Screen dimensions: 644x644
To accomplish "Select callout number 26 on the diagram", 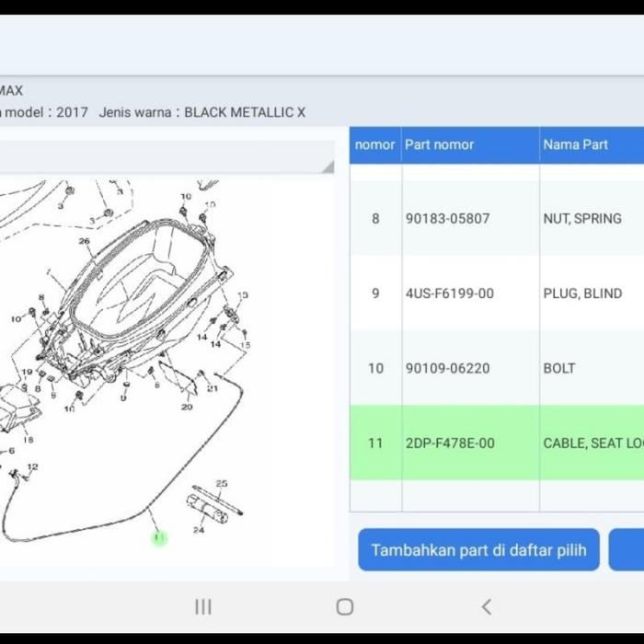I will coord(85,242).
